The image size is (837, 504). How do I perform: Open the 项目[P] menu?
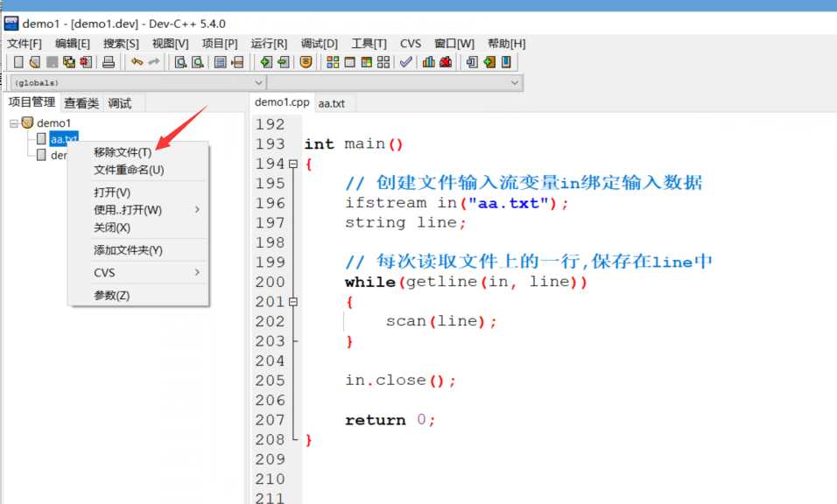pos(220,43)
